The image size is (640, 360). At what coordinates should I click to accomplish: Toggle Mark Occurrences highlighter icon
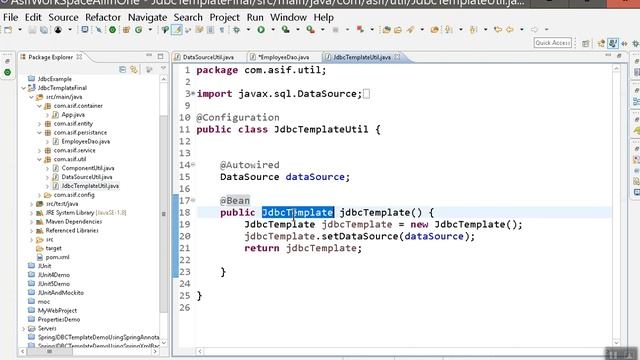pyautogui.click(x=177, y=30)
